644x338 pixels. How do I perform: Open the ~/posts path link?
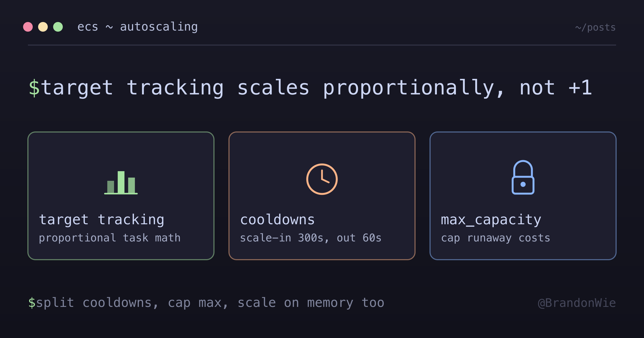pos(595,27)
